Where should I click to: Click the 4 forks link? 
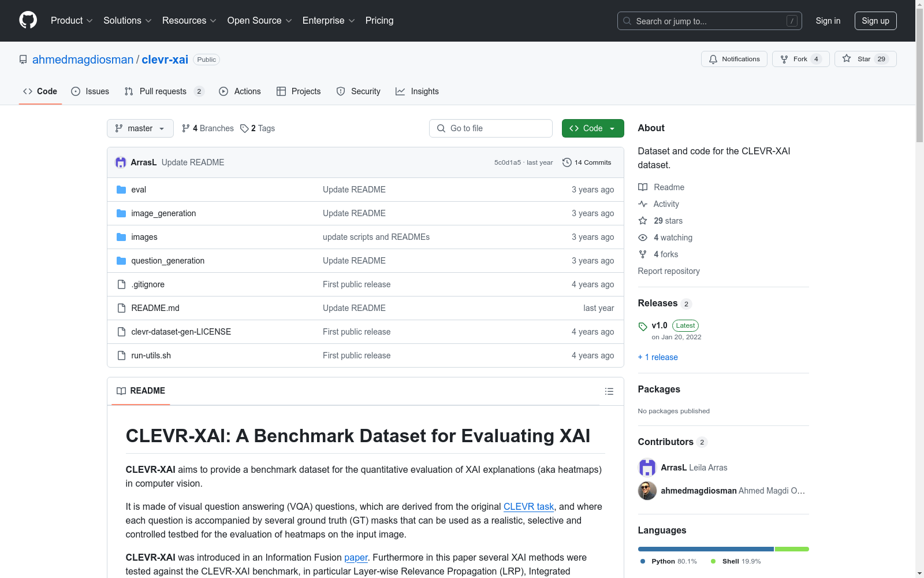(x=666, y=254)
